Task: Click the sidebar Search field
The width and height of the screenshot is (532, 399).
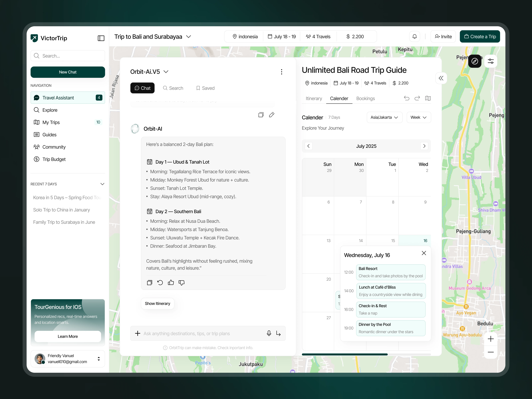Action: pyautogui.click(x=68, y=56)
